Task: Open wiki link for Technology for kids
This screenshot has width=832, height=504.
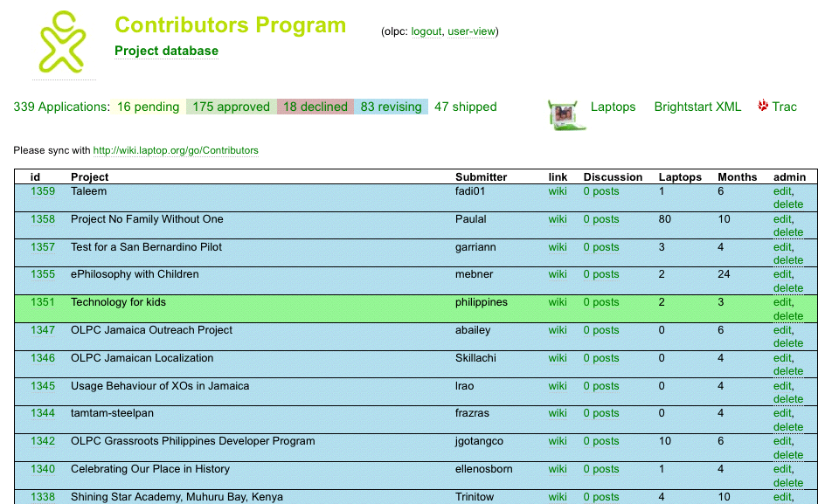Action: pos(558,302)
